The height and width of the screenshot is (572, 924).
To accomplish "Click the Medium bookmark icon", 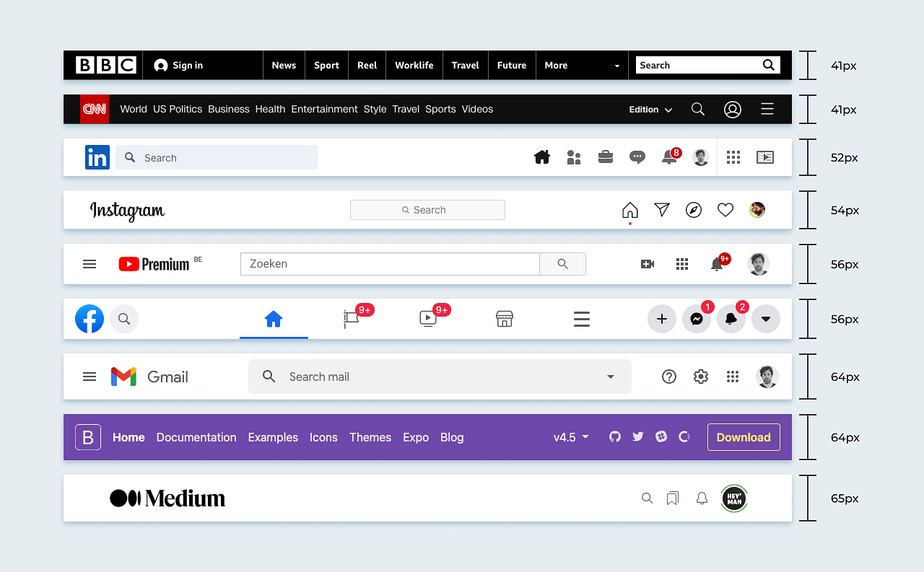I will pos(673,498).
